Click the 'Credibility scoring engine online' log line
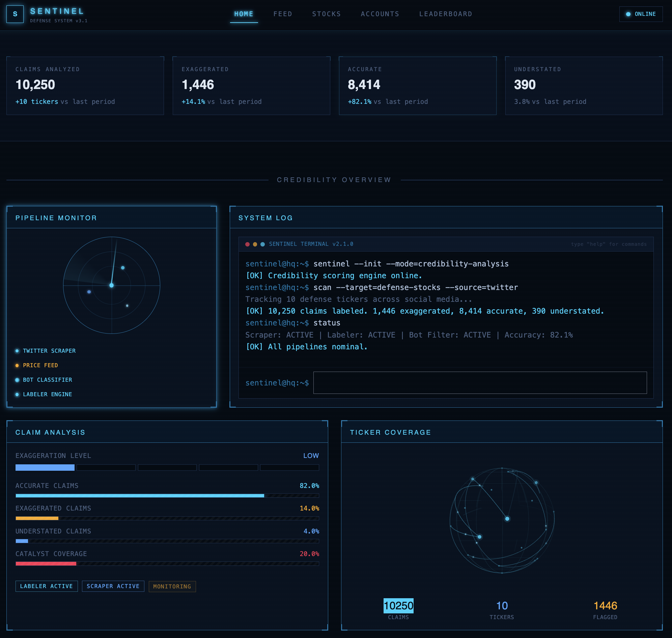This screenshot has height=638, width=672. tap(334, 276)
